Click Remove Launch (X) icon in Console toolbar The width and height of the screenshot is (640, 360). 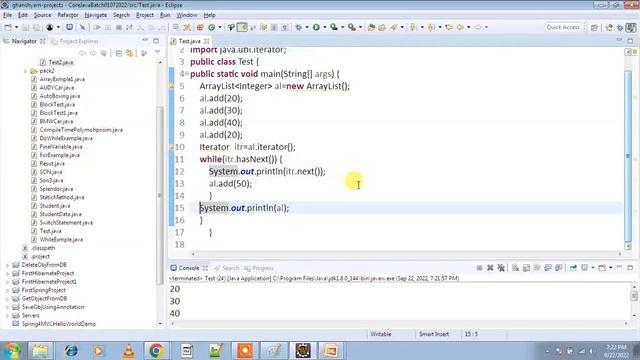490,268
